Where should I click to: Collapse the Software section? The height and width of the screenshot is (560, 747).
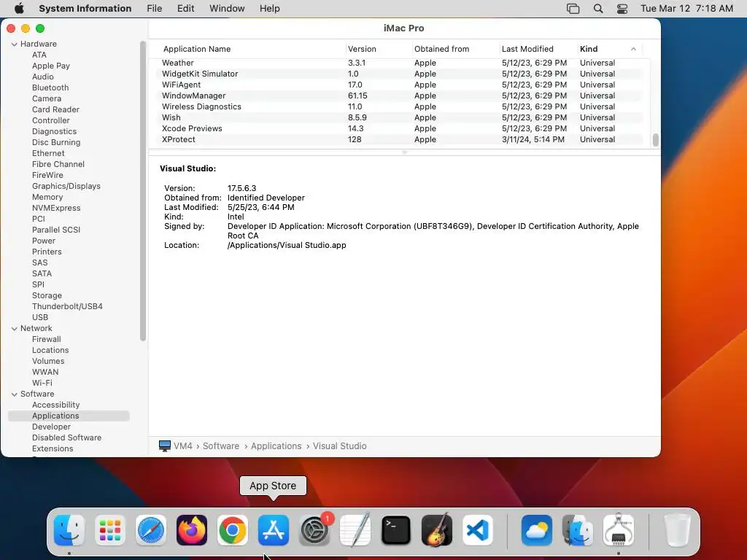pyautogui.click(x=15, y=394)
